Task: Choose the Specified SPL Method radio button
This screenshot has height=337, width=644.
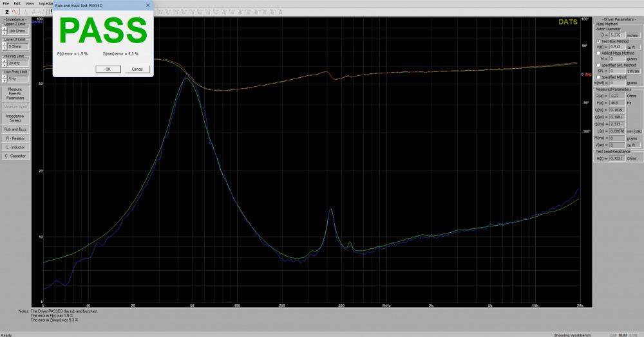Action: 598,65
